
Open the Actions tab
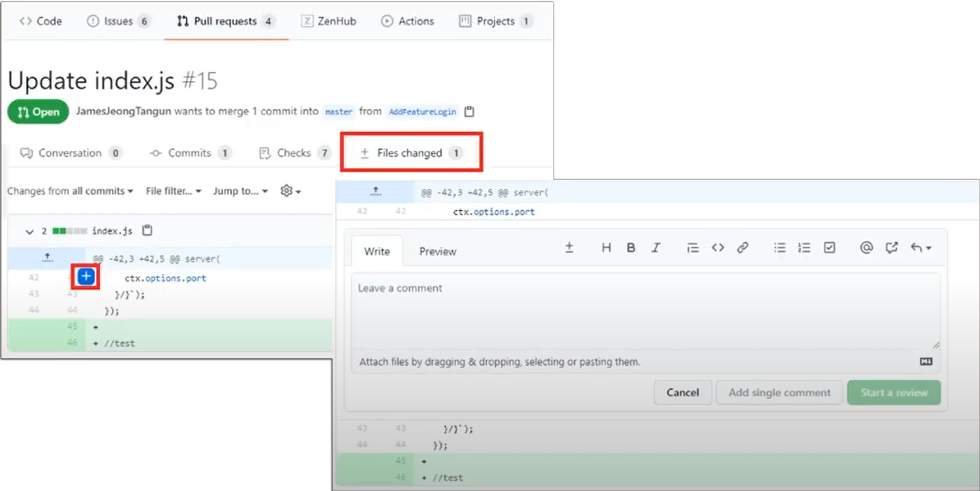[x=408, y=21]
